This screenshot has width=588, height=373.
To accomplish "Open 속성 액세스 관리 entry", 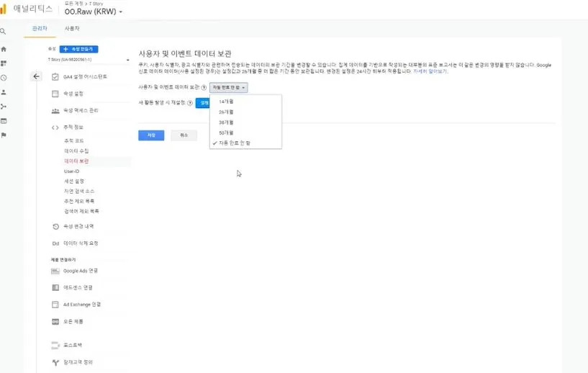I will (81, 111).
